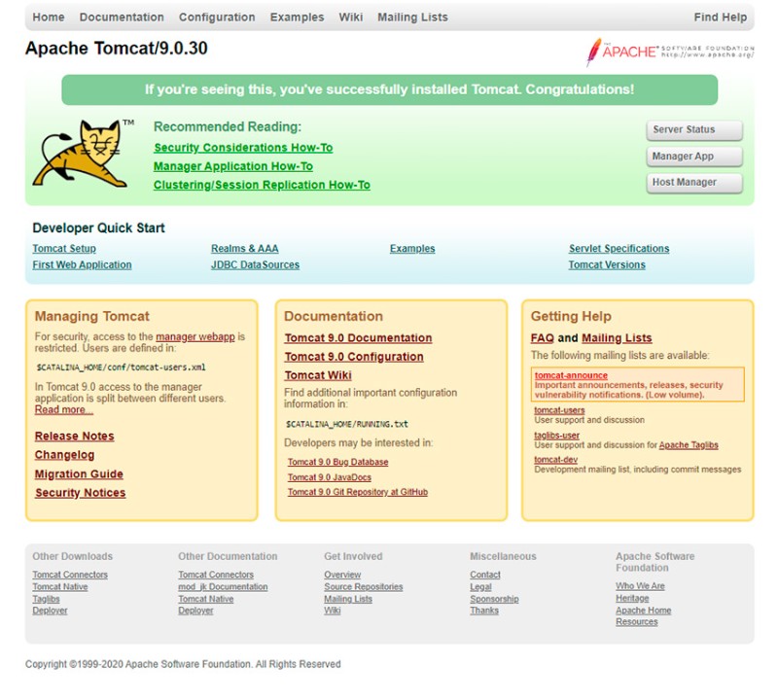Open the Tomcat Setup guide
Image resolution: width=778 pixels, height=700 pixels.
62,248
